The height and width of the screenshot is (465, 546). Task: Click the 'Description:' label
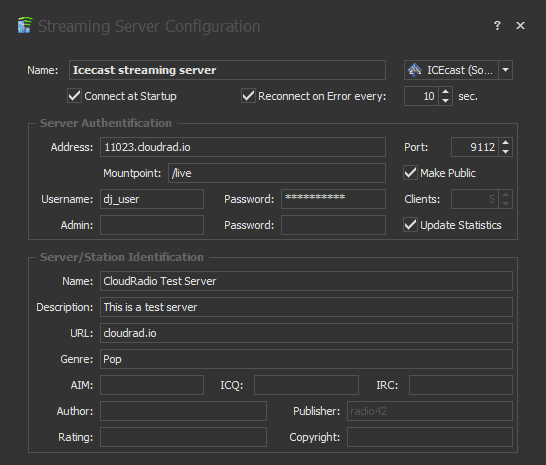[64, 307]
